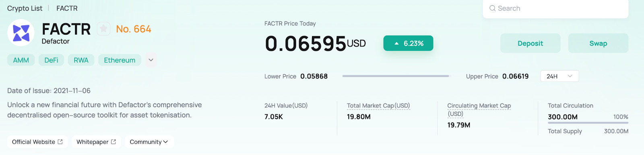This screenshot has width=644, height=155.
Task: Click the Deposit button
Action: pos(530,43)
